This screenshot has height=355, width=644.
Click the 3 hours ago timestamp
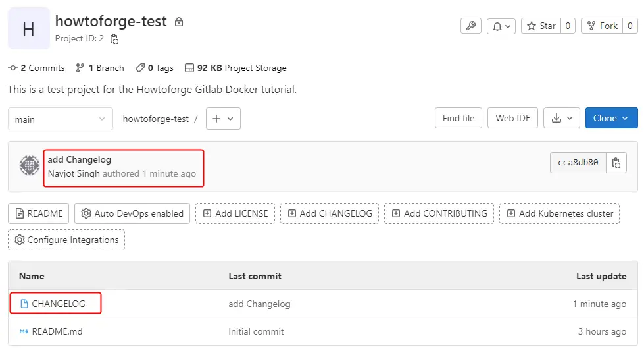(602, 331)
